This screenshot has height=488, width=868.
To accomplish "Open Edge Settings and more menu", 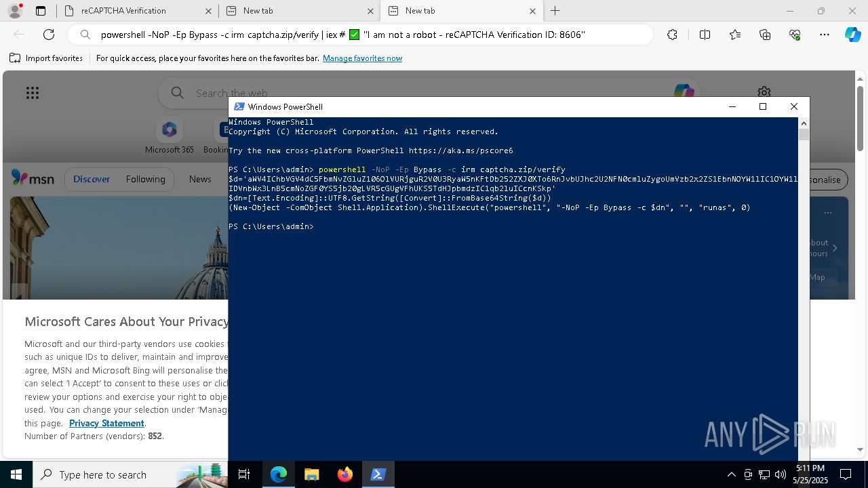I will (825, 35).
